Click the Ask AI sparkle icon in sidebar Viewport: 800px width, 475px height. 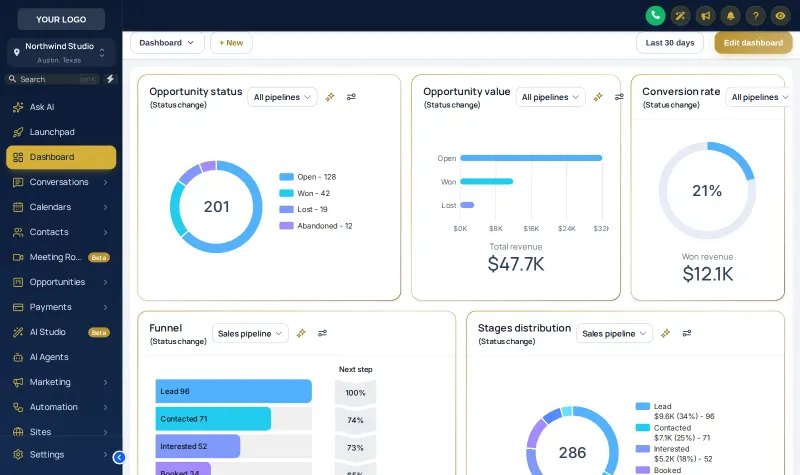pos(18,107)
